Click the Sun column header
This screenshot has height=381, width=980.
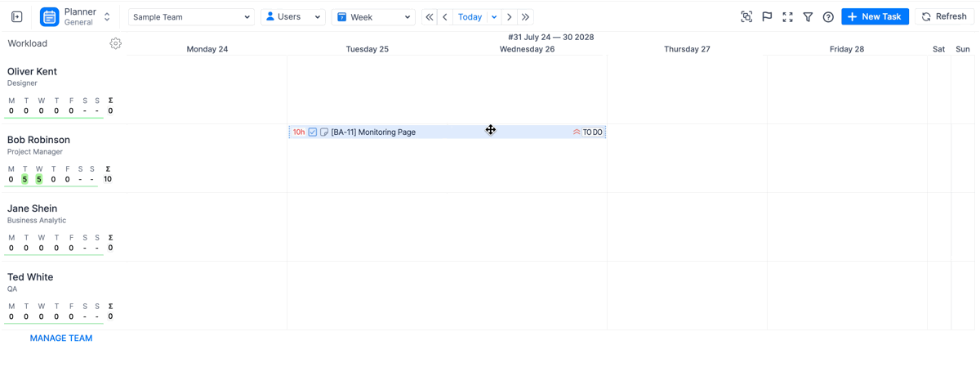[x=963, y=49]
